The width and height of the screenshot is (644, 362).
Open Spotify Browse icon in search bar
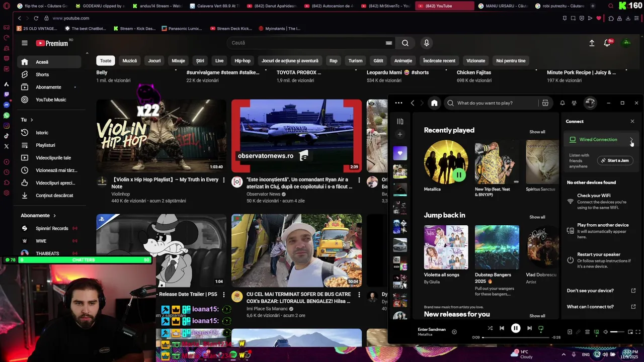[545, 103]
